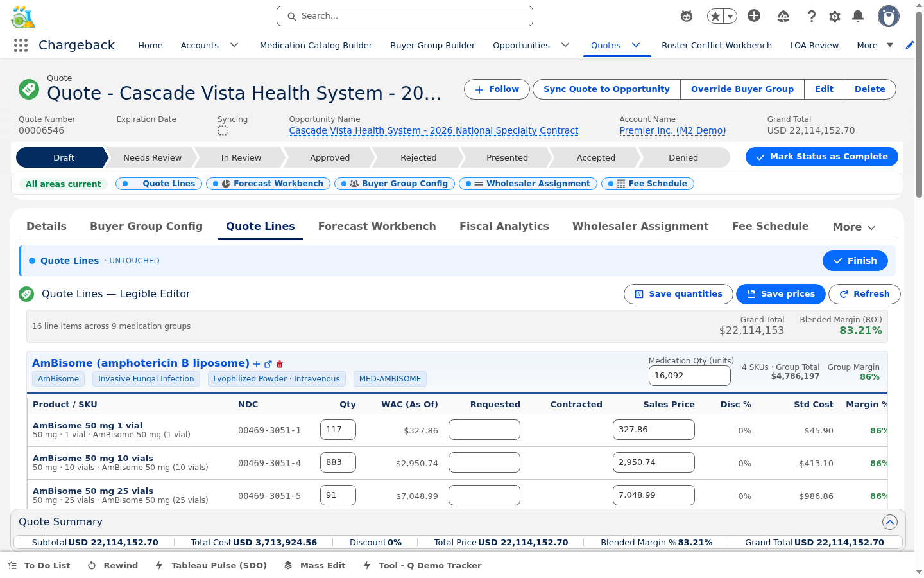Open Roster Conflict Workbench nav item
924x578 pixels.
[x=717, y=45]
